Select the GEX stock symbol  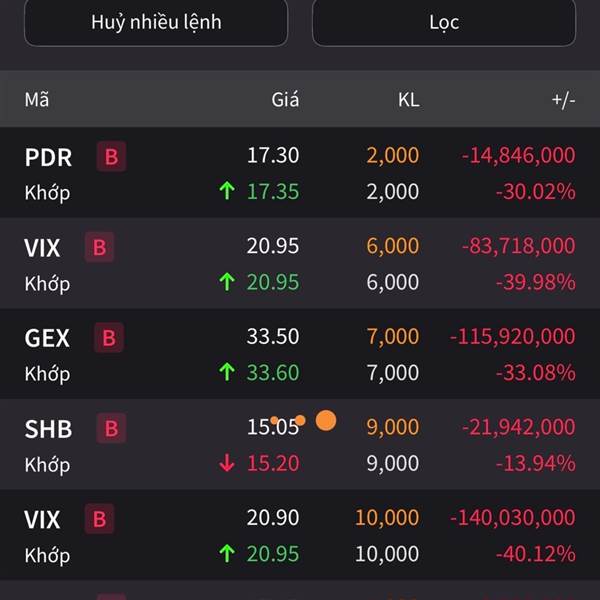[47, 338]
